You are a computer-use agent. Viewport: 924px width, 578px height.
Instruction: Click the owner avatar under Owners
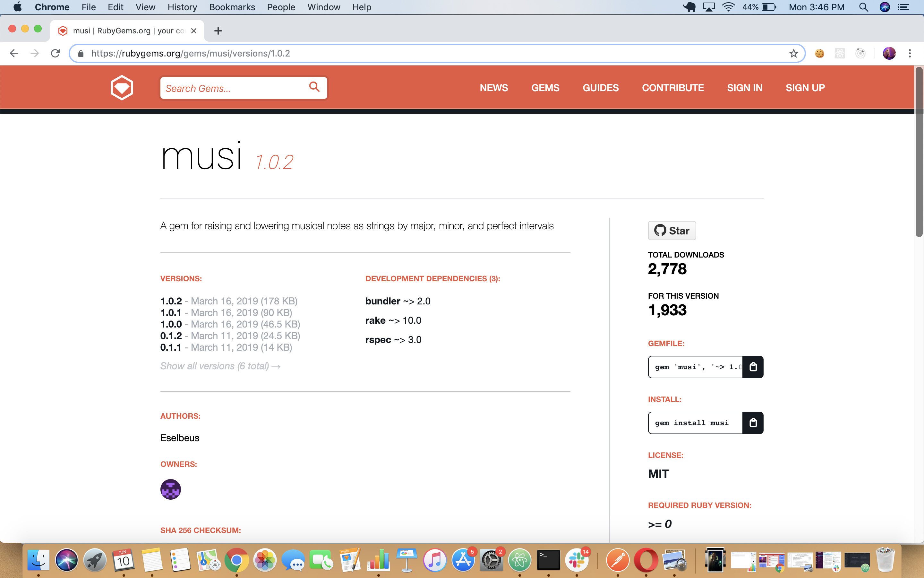171,489
